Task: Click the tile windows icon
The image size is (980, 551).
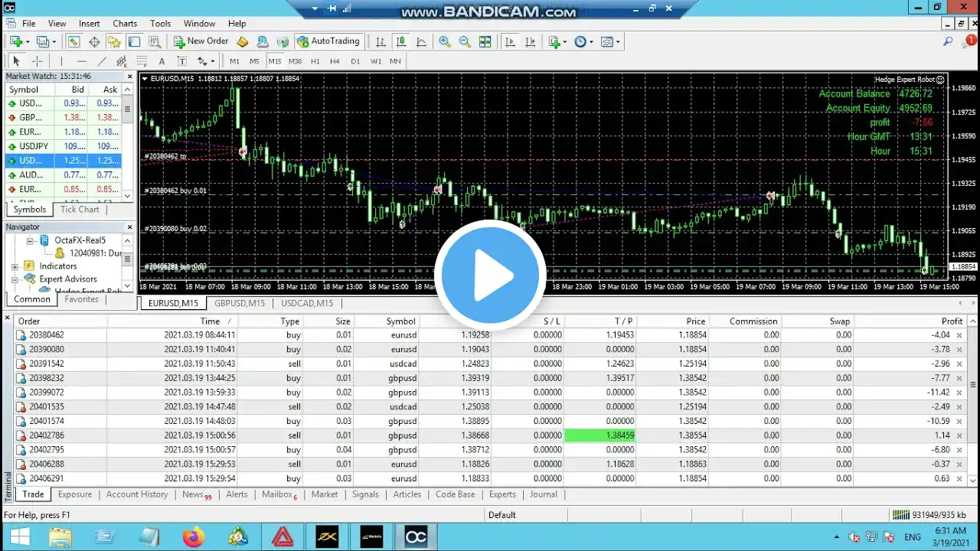Action: click(x=485, y=41)
